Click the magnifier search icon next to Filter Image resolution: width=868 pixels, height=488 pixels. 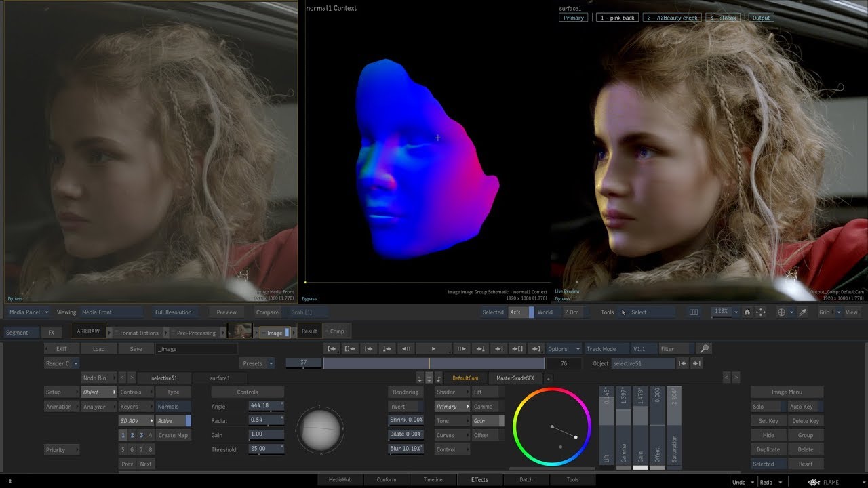coord(705,349)
